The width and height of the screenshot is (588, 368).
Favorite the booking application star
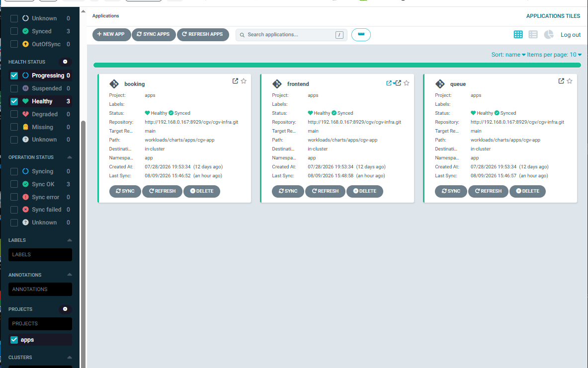(244, 81)
